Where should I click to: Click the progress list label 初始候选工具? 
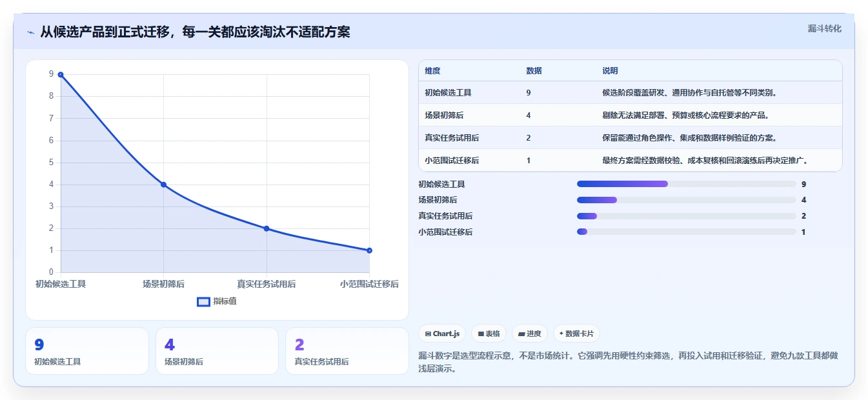441,184
